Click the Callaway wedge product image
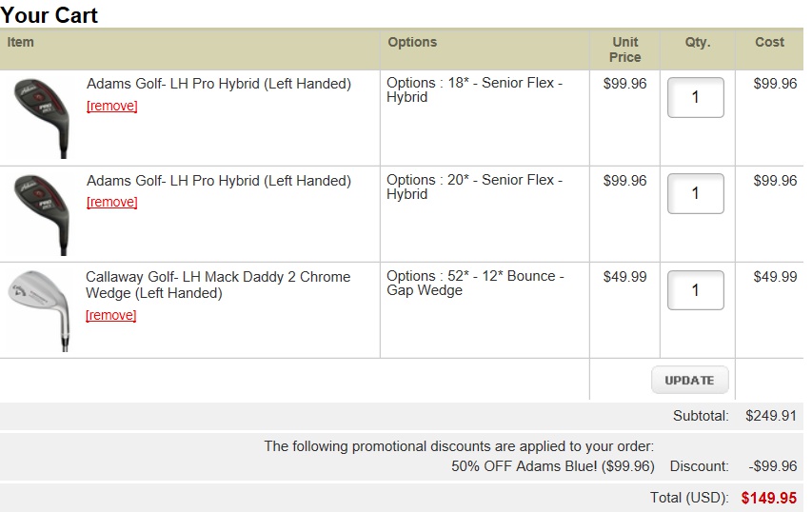Screen dimensions: 812x512 click(40, 309)
